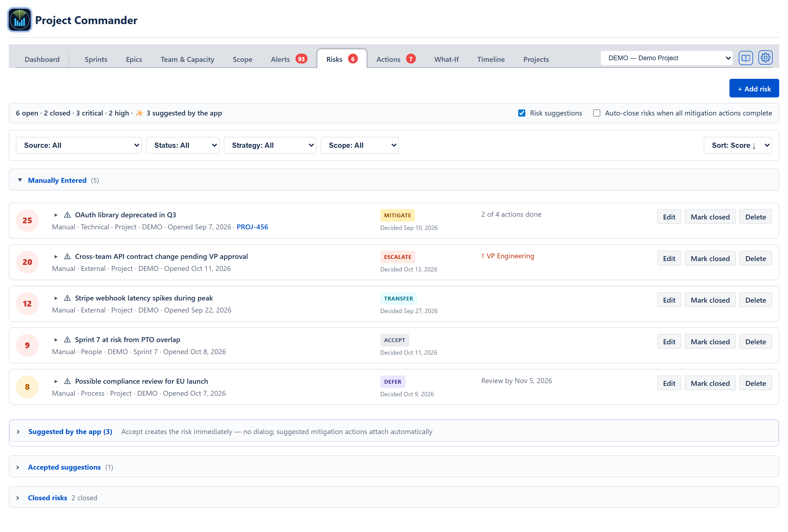
Task: Click the red 7 Actions badge
Action: (x=411, y=59)
